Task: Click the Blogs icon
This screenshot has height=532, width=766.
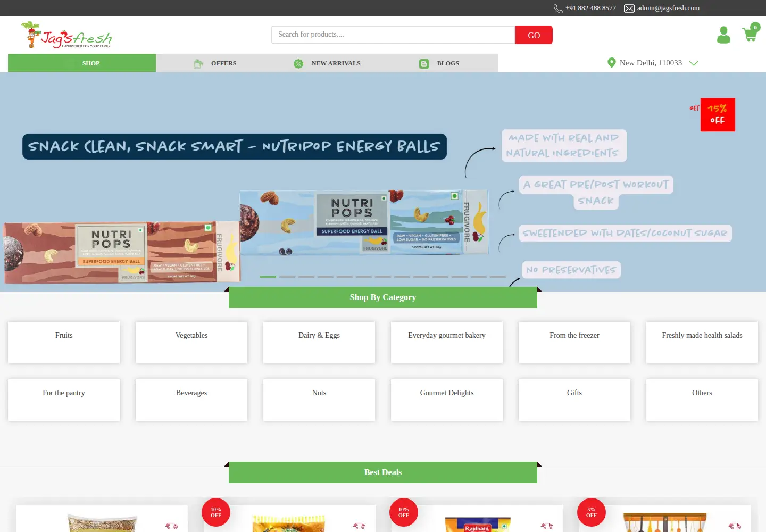Action: [x=424, y=64]
